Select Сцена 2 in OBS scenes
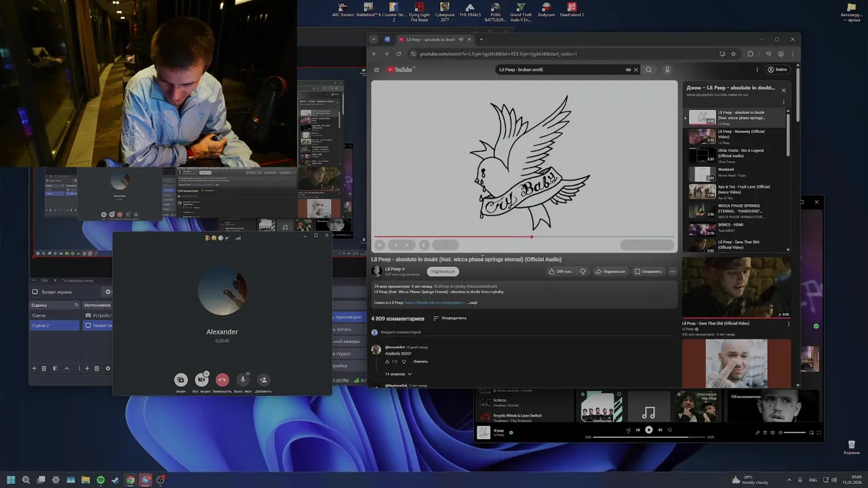Screen dimensions: 868x488 tap(55, 325)
